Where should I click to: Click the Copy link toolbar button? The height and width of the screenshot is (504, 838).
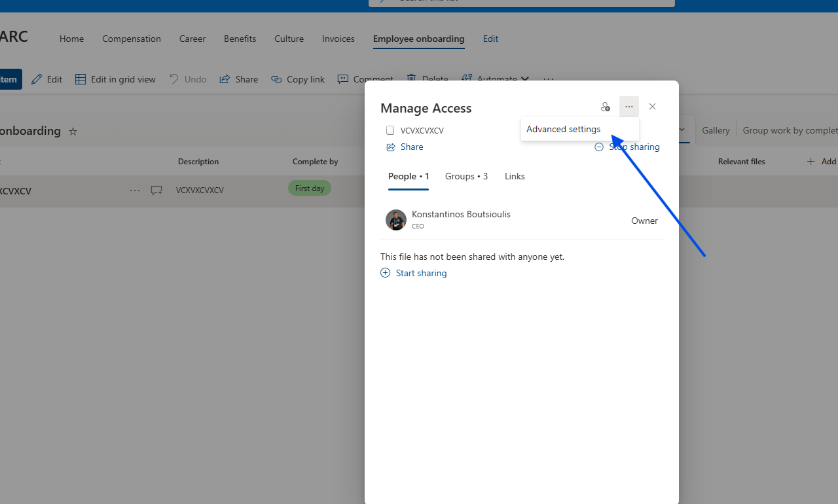[298, 79]
